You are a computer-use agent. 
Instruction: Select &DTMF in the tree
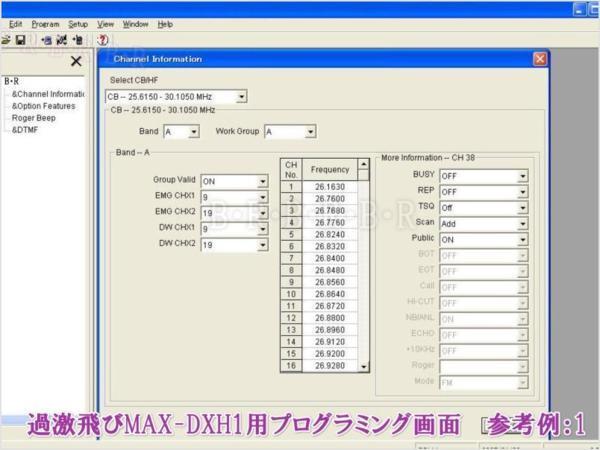pyautogui.click(x=25, y=130)
